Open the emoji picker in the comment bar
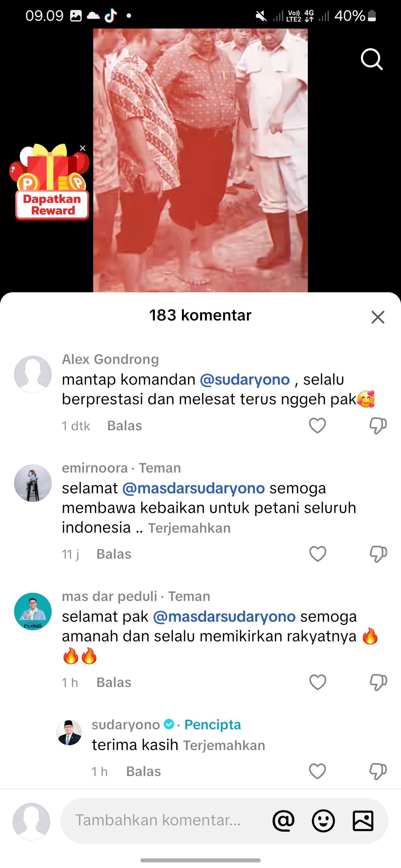This screenshot has width=401, height=868. click(x=323, y=821)
